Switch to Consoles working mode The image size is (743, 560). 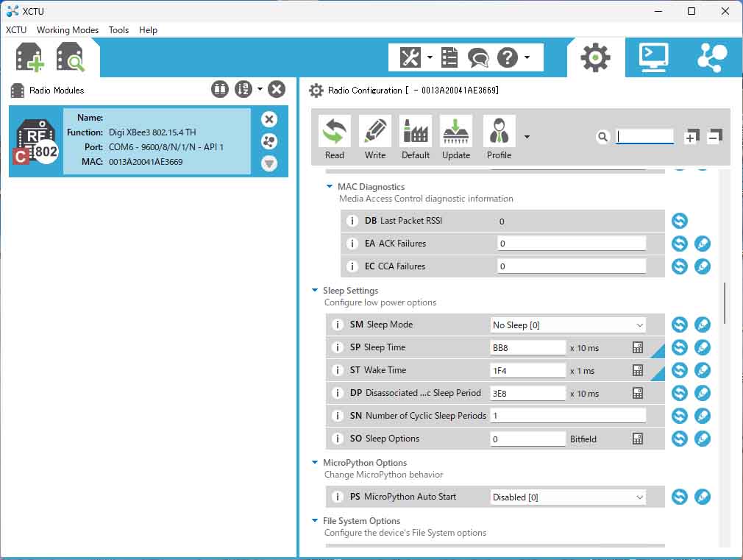[x=653, y=57]
